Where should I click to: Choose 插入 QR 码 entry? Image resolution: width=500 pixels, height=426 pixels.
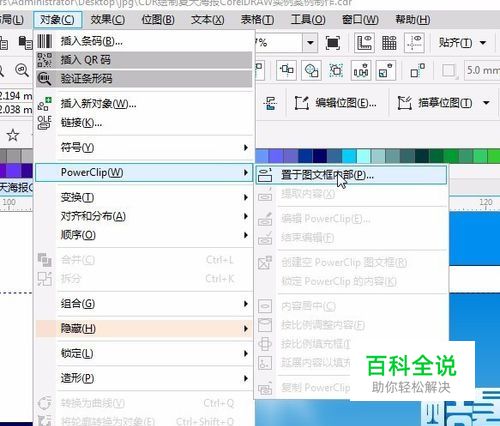(x=144, y=60)
